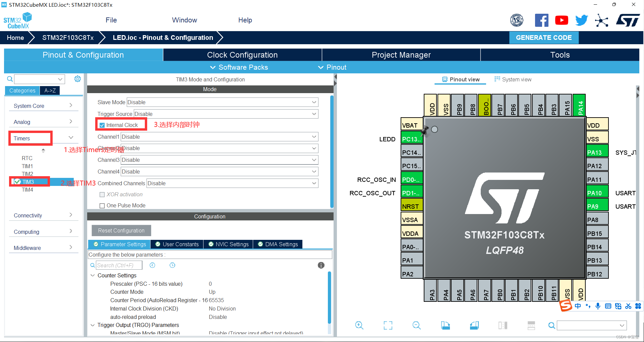Rotate chip view counterclockwise

pyautogui.click(x=474, y=325)
